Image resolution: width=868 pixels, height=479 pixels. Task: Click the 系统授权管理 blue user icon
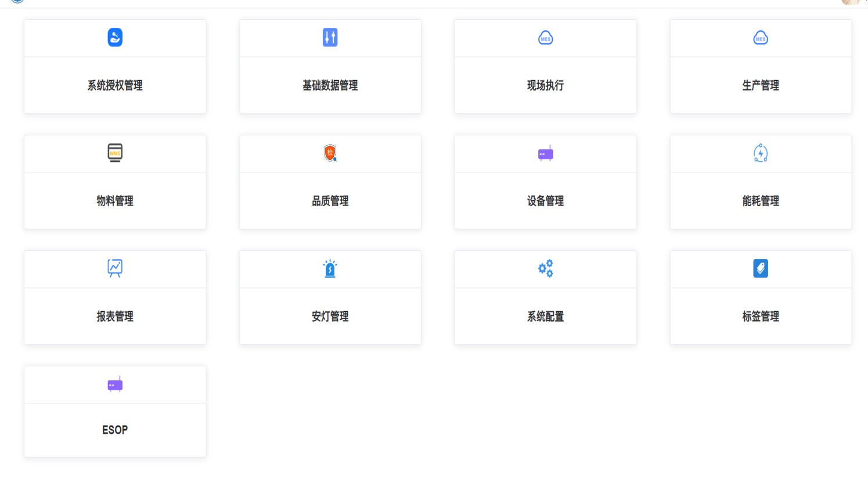tap(115, 38)
